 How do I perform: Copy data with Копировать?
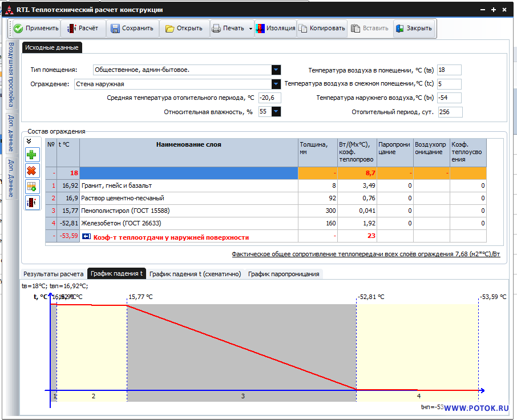pos(322,29)
